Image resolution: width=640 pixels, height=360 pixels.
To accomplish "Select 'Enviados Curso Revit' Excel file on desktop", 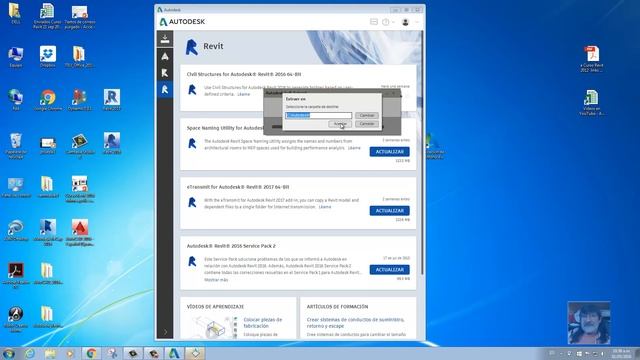I will click(47, 16).
